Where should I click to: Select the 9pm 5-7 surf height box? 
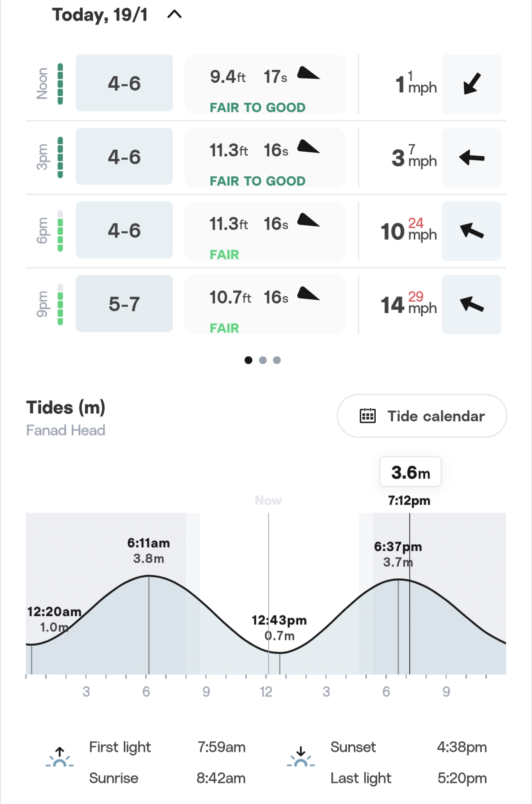124,304
